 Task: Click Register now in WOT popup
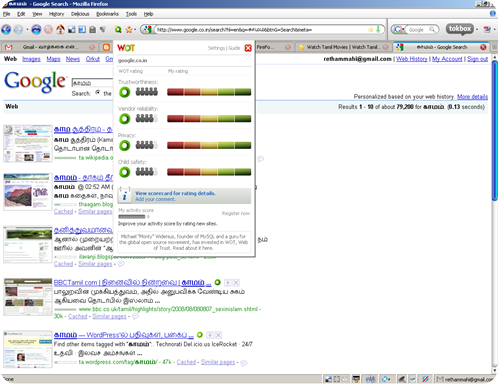(x=236, y=213)
